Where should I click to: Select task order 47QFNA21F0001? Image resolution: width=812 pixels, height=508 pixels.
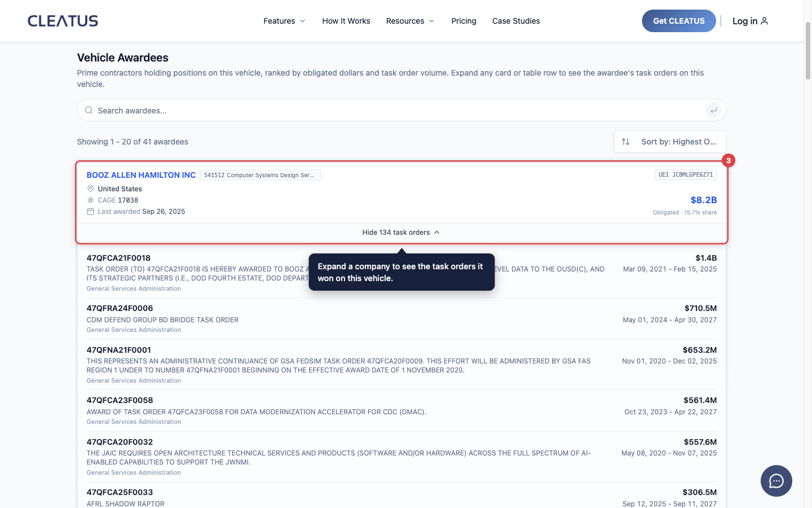118,350
